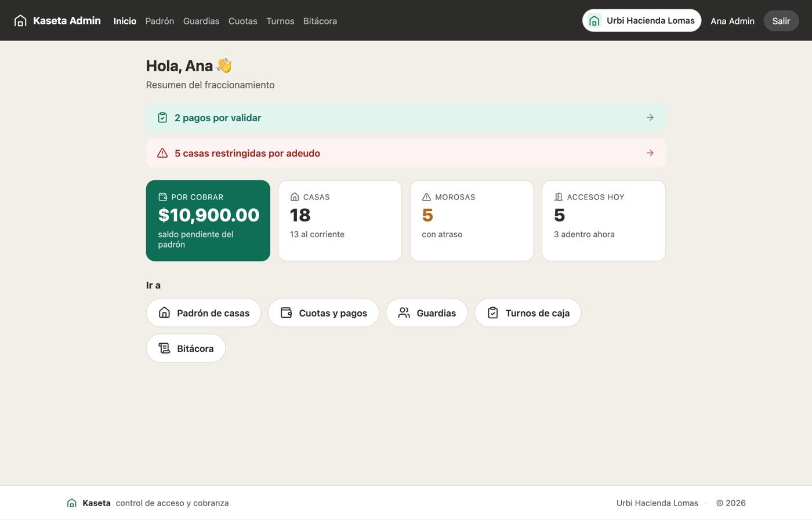Open pending payments via green banner arrow

650,118
